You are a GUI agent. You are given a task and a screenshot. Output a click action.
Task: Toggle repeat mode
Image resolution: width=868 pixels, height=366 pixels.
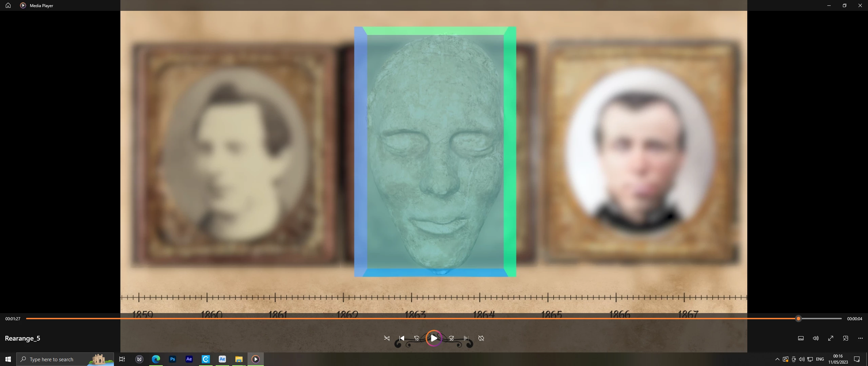(x=481, y=338)
